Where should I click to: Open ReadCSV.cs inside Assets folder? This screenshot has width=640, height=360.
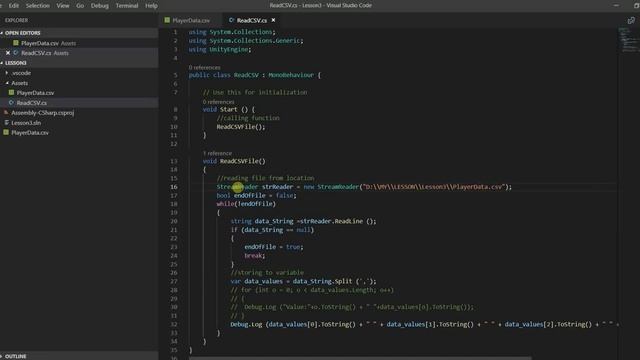point(31,103)
